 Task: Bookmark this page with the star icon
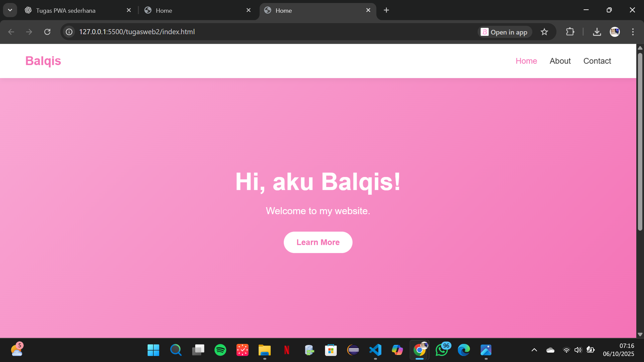pyautogui.click(x=544, y=32)
